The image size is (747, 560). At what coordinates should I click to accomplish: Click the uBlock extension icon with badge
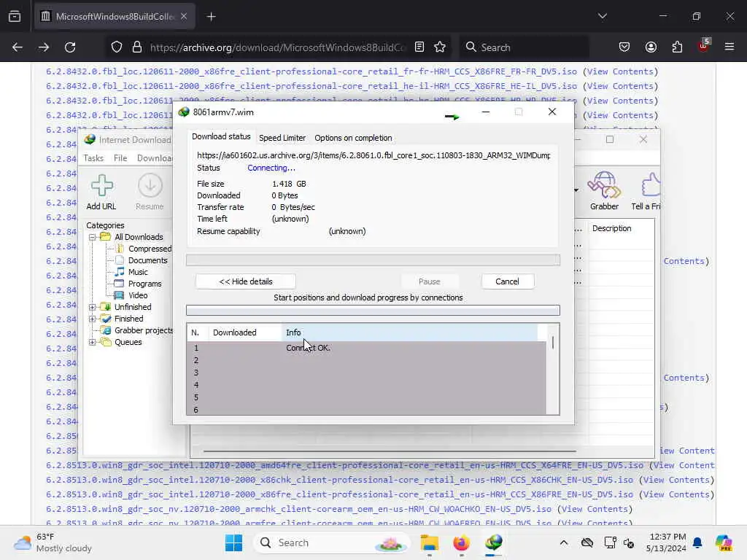click(x=704, y=46)
